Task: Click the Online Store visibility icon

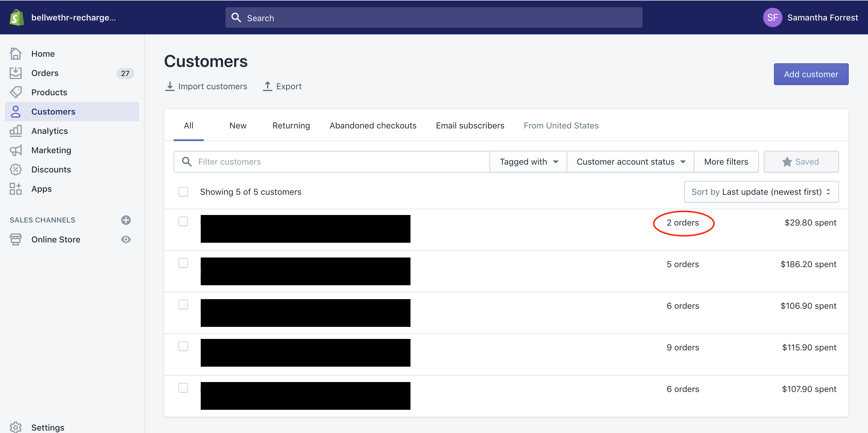Action: (x=126, y=239)
